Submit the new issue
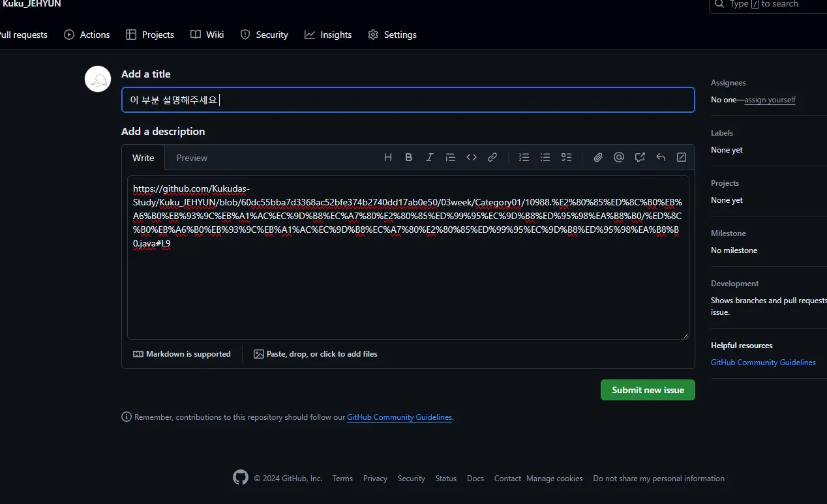 tap(648, 390)
